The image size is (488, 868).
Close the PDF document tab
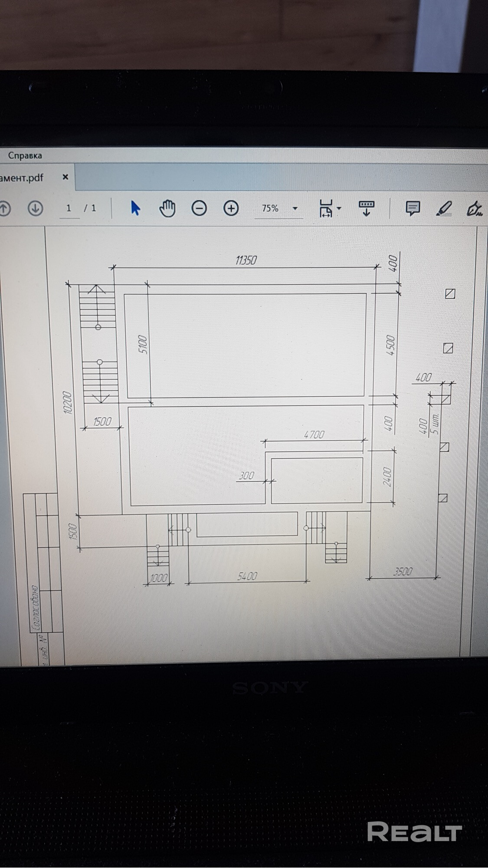(x=66, y=177)
